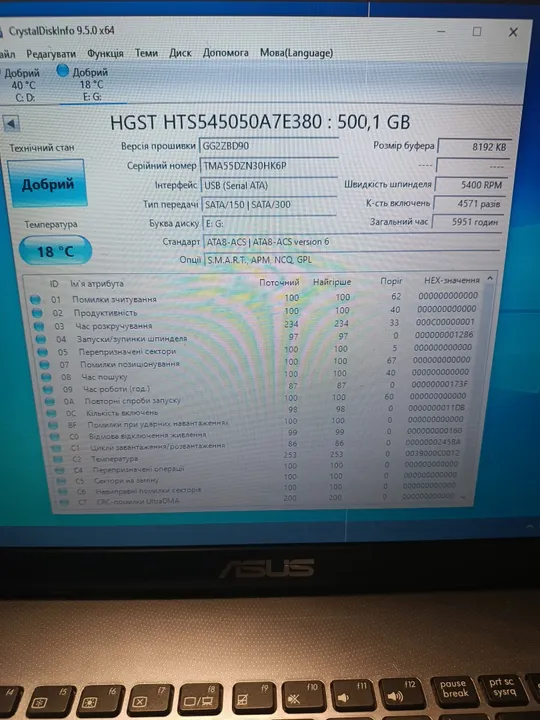The width and height of the screenshot is (540, 720).
Task: Click HEX value 00000000173F
Action: (439, 384)
